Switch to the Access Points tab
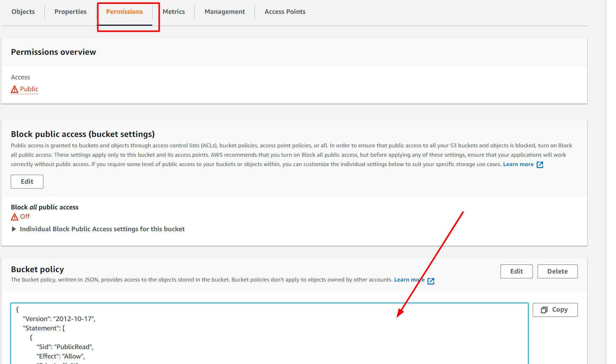Image resolution: width=616 pixels, height=364 pixels. [x=285, y=12]
